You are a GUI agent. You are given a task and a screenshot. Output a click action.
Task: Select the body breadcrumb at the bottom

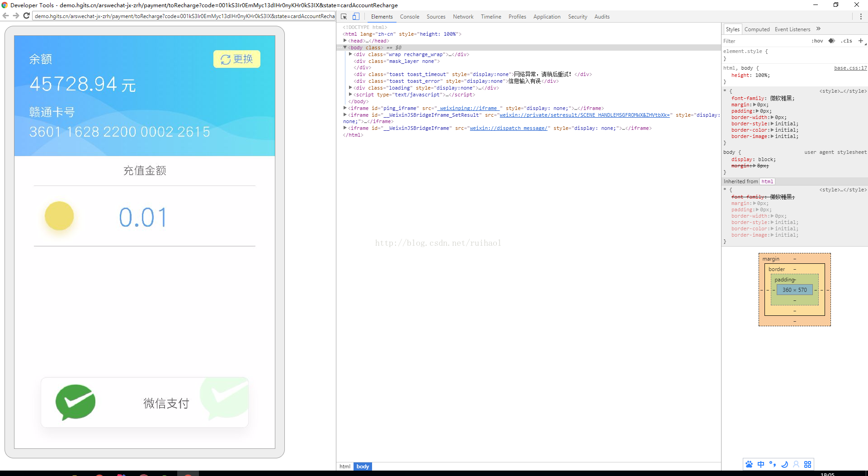(x=363, y=466)
